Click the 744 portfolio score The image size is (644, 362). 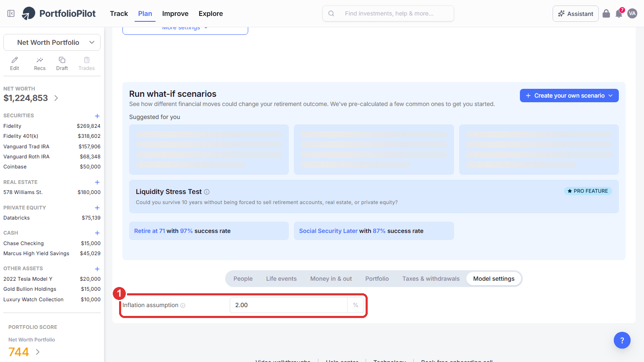(19, 352)
